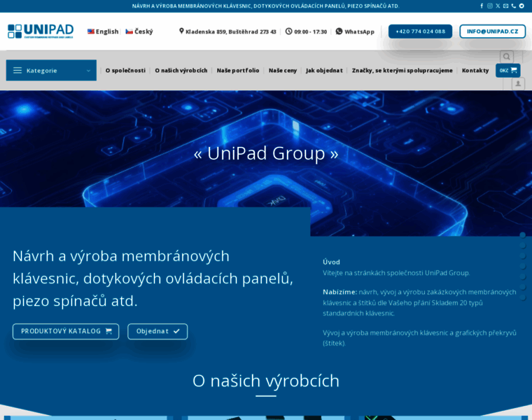Click the Produktový katalog button

tap(66, 331)
